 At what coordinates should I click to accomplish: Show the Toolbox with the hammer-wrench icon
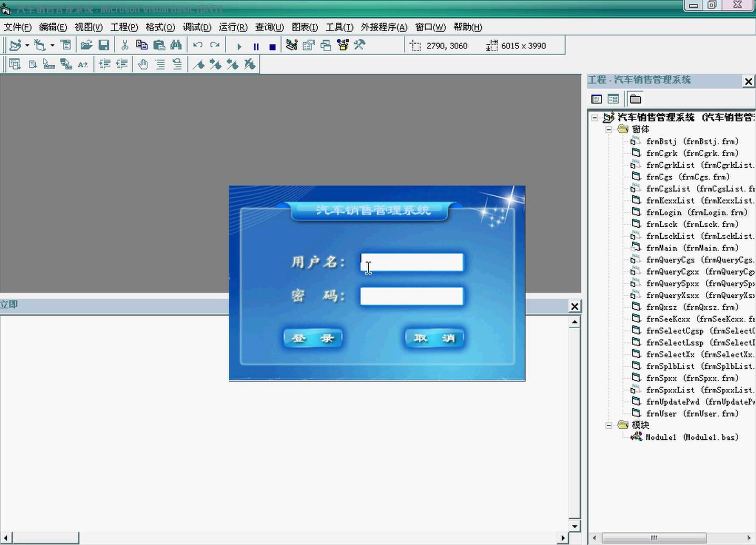359,46
